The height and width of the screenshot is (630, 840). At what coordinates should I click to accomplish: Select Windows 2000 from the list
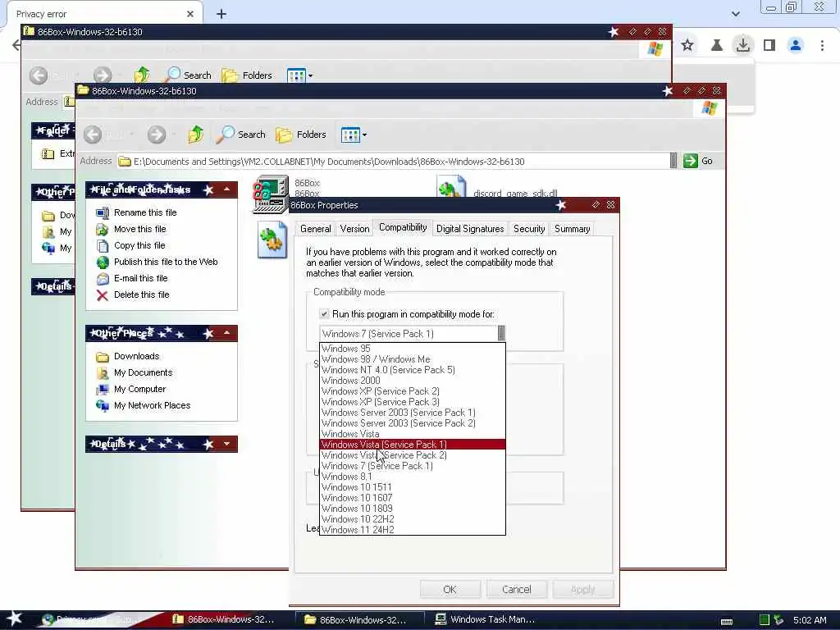[x=412, y=381]
